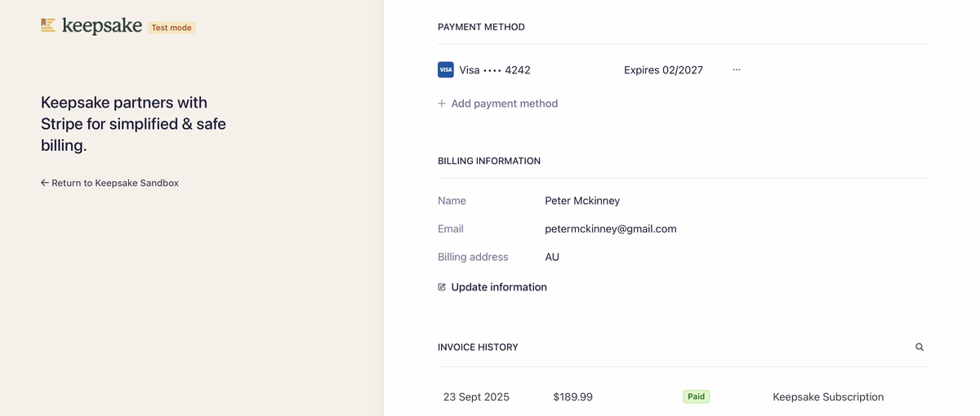This screenshot has width=980, height=416.
Task: Open the card options ellipsis menu
Action: (737, 70)
